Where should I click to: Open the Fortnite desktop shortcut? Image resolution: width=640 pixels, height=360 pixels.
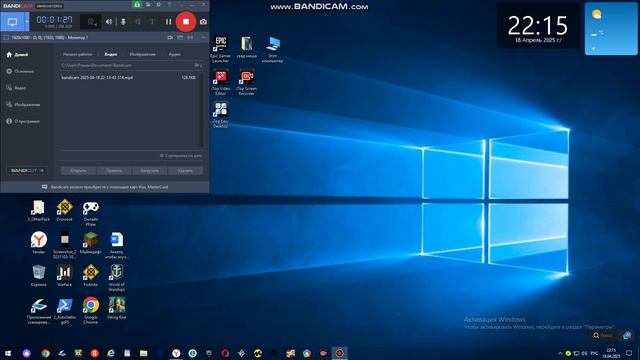point(91,276)
